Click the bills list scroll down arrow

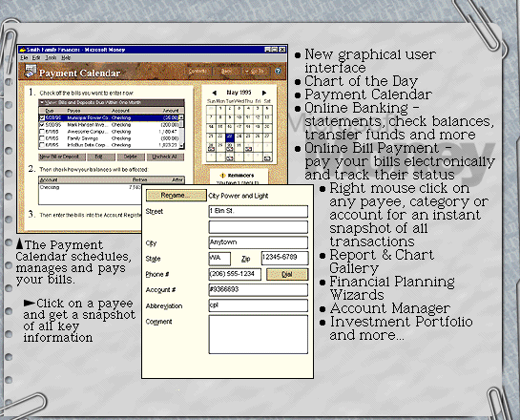click(x=181, y=145)
